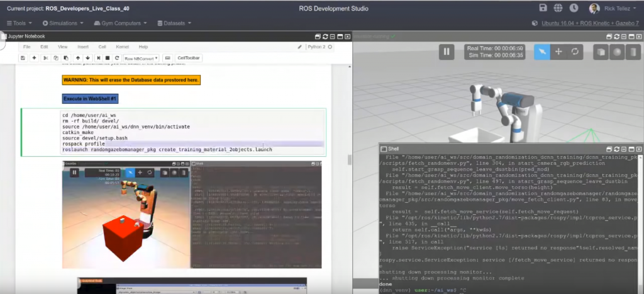Pause the Gazebo simulation
This screenshot has height=294, width=644.
tap(447, 52)
